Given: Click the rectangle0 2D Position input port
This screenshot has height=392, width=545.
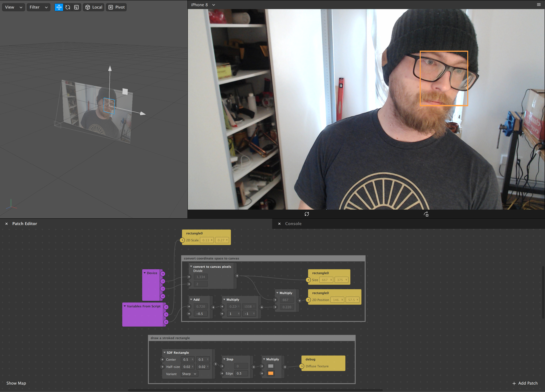Looking at the screenshot, I should point(308,300).
